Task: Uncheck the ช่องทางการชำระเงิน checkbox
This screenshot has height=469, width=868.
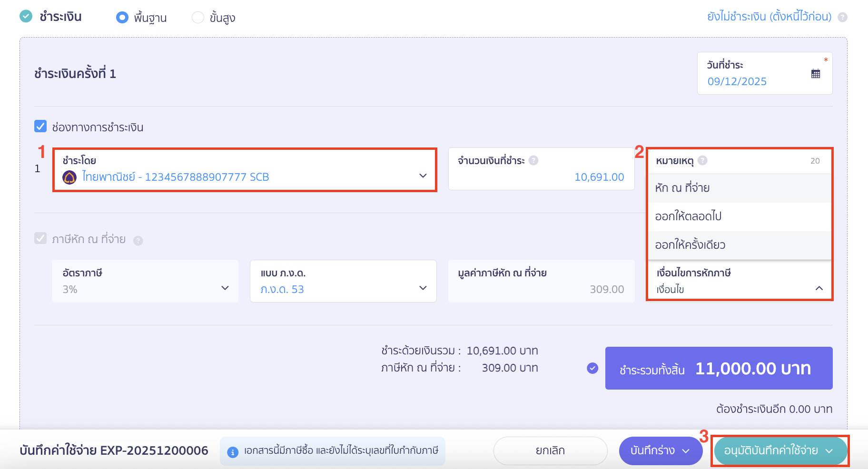Action: coord(40,127)
